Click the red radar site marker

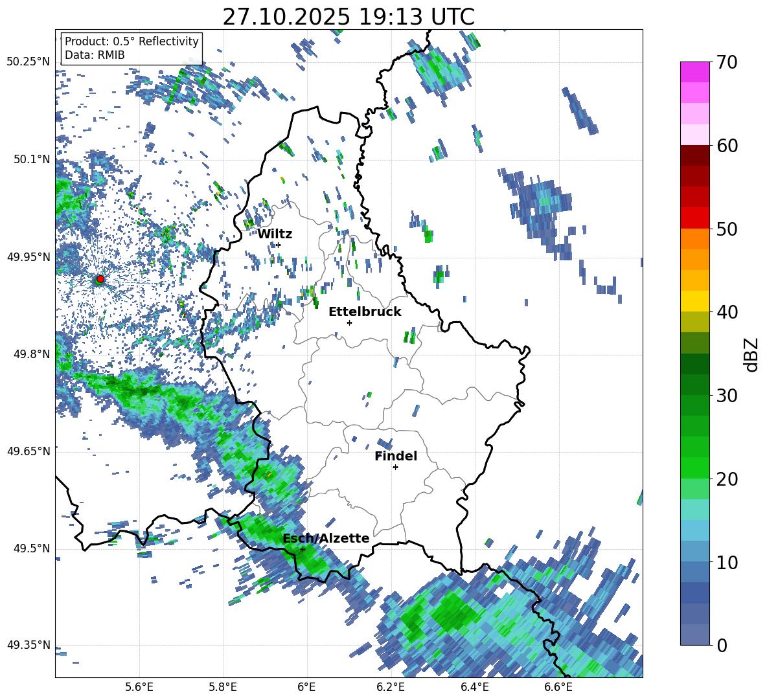click(x=100, y=278)
